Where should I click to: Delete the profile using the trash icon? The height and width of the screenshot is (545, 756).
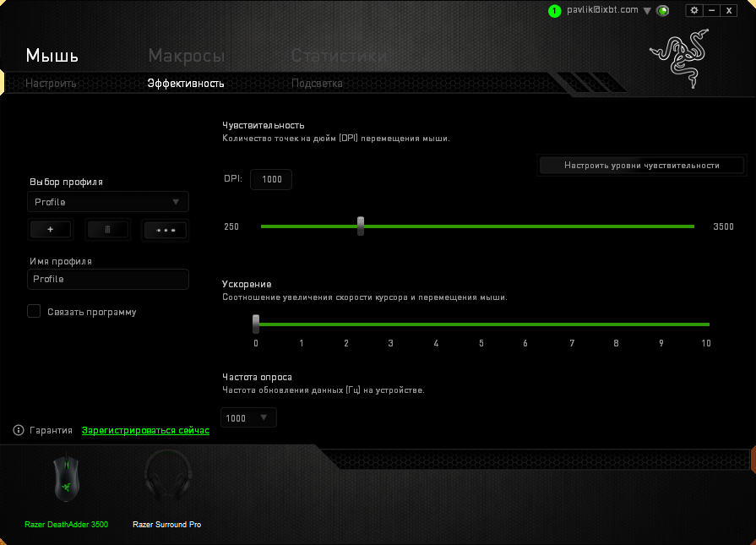(107, 230)
